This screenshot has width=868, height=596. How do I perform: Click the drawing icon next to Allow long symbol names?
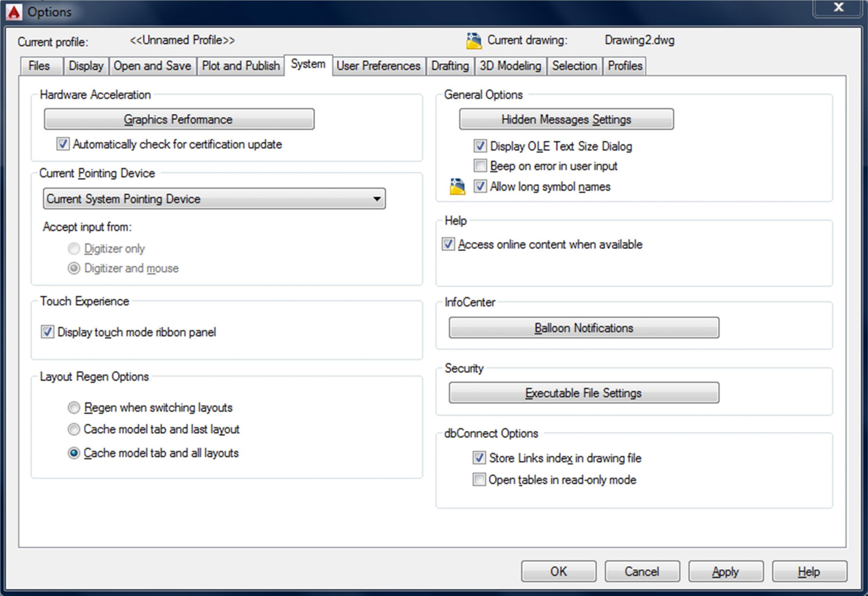pyautogui.click(x=457, y=186)
